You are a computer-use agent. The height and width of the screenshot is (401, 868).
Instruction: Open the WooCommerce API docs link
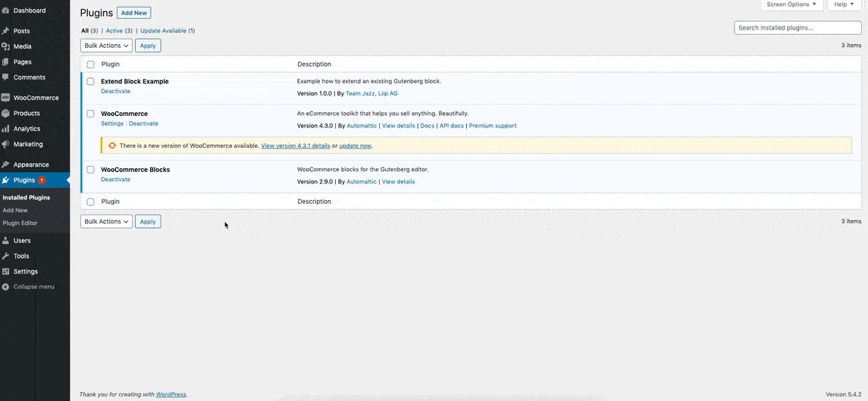coord(452,126)
